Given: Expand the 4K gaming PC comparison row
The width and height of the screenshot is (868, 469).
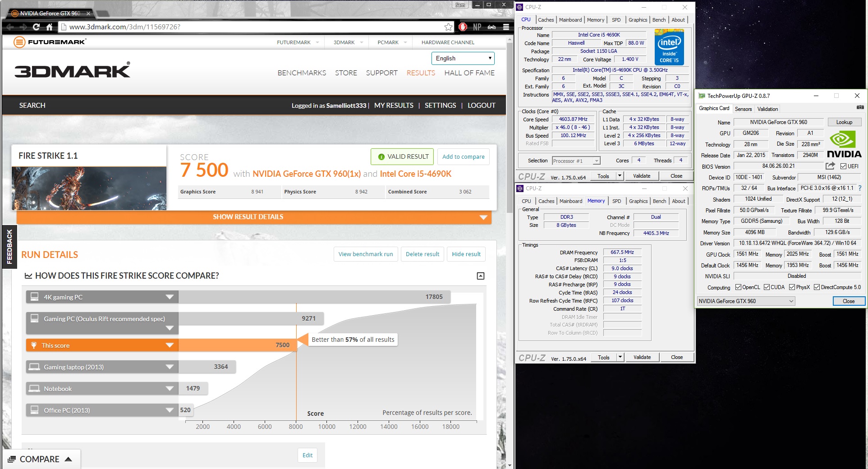Looking at the screenshot, I should coord(170,297).
